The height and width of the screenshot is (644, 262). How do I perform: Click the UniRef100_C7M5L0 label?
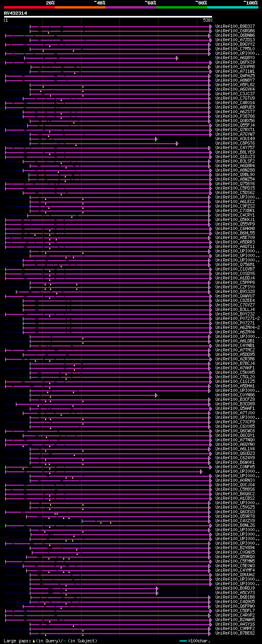coord(235,49)
